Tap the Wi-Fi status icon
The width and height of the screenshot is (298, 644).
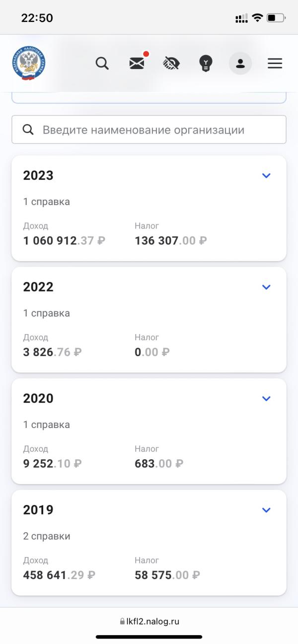(257, 18)
